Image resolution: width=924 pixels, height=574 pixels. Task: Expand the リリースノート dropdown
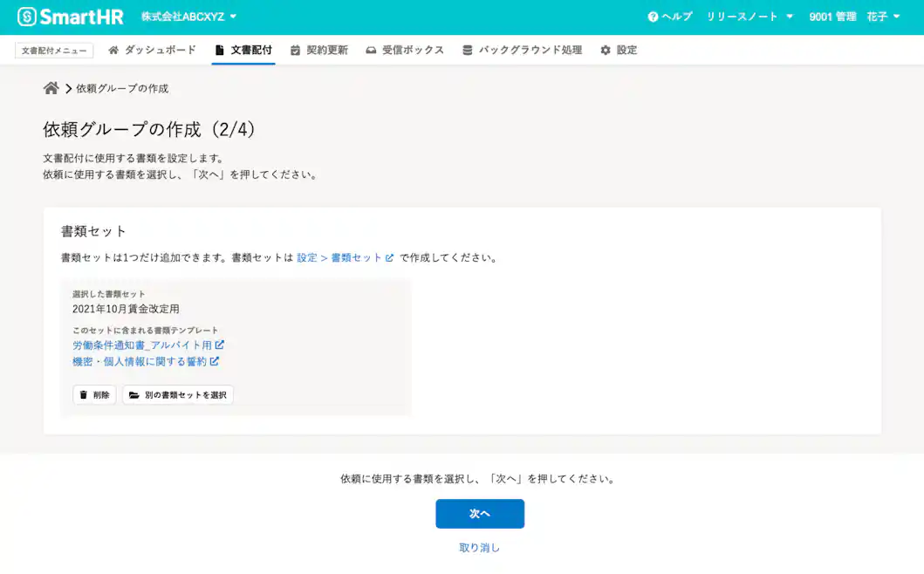747,16
